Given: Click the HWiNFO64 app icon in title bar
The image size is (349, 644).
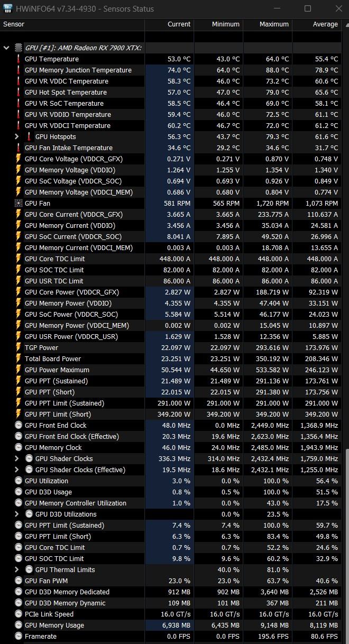Looking at the screenshot, I should click(x=8, y=8).
